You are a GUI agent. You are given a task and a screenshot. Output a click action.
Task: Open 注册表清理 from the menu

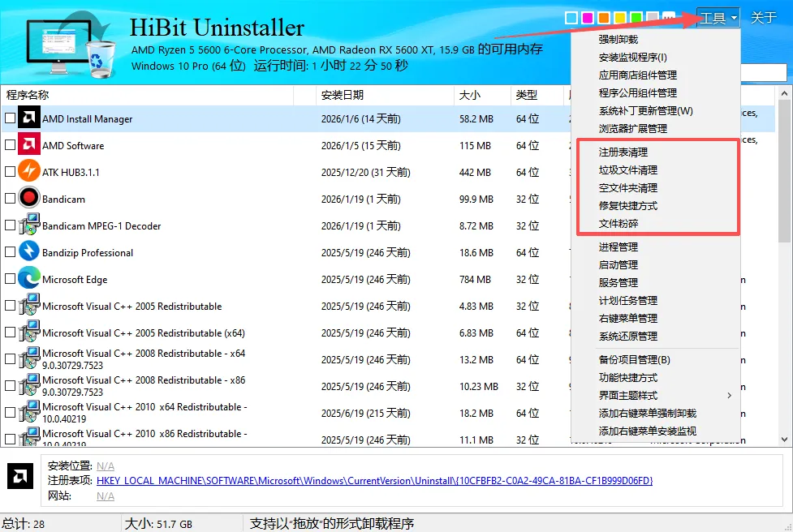coord(623,152)
